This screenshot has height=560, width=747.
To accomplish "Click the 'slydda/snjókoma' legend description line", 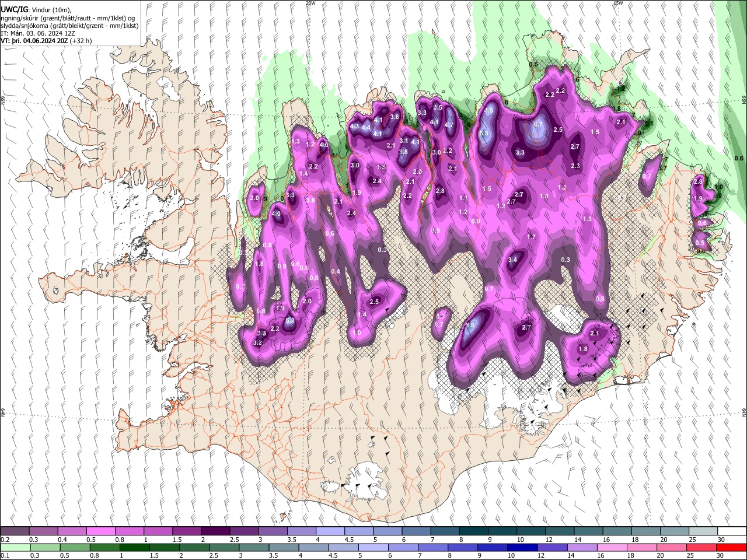I will 69,26.
